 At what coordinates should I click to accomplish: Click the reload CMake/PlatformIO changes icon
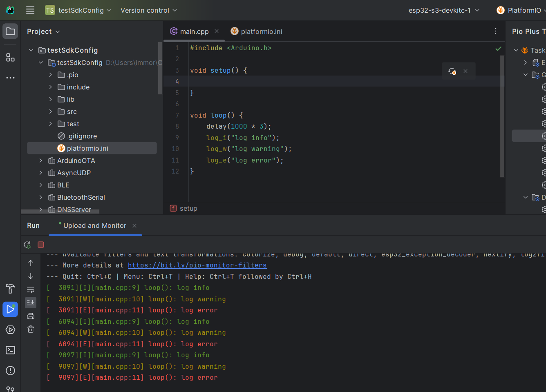pyautogui.click(x=452, y=71)
